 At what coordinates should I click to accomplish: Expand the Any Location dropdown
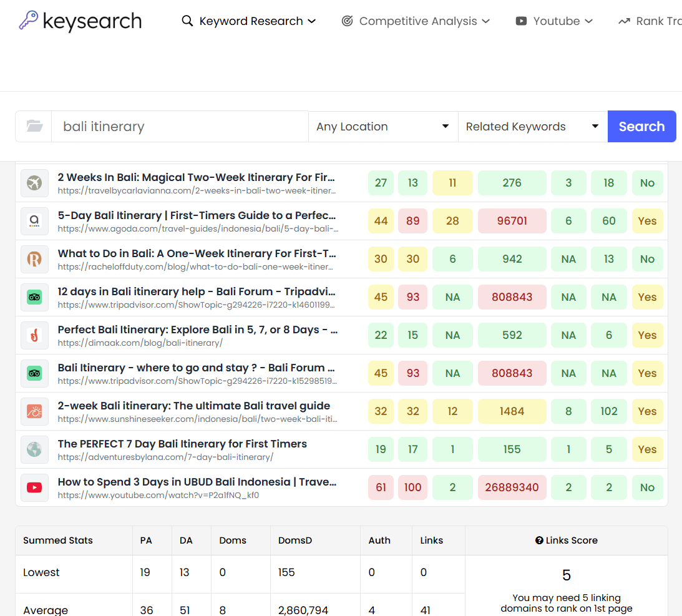(383, 126)
